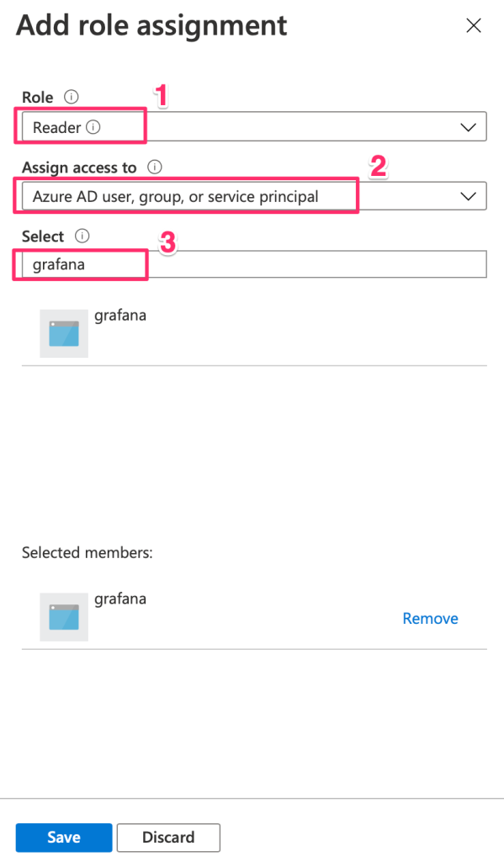The image size is (504, 862).
Task: Click the Selected members heading
Action: point(88,552)
